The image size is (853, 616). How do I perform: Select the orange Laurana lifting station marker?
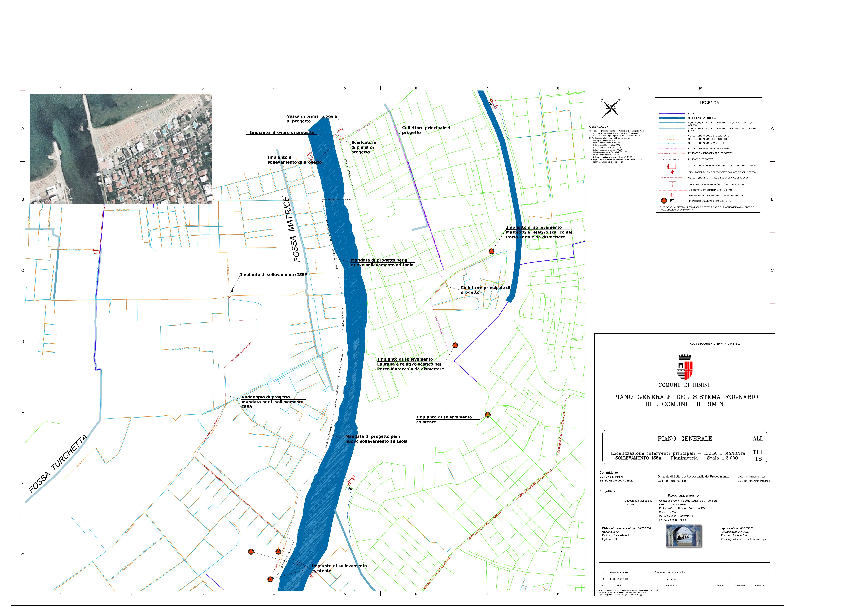point(455,345)
